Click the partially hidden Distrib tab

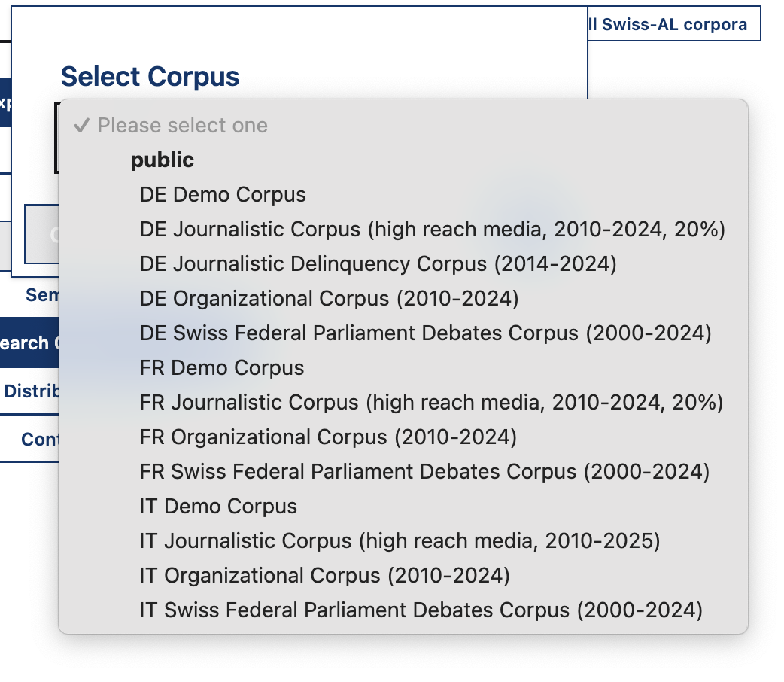coord(30,392)
